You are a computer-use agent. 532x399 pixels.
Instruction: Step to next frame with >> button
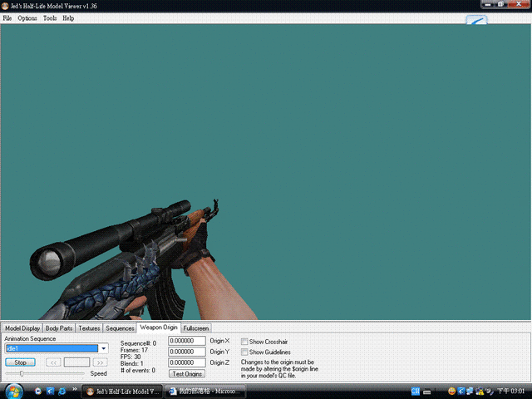coord(100,362)
